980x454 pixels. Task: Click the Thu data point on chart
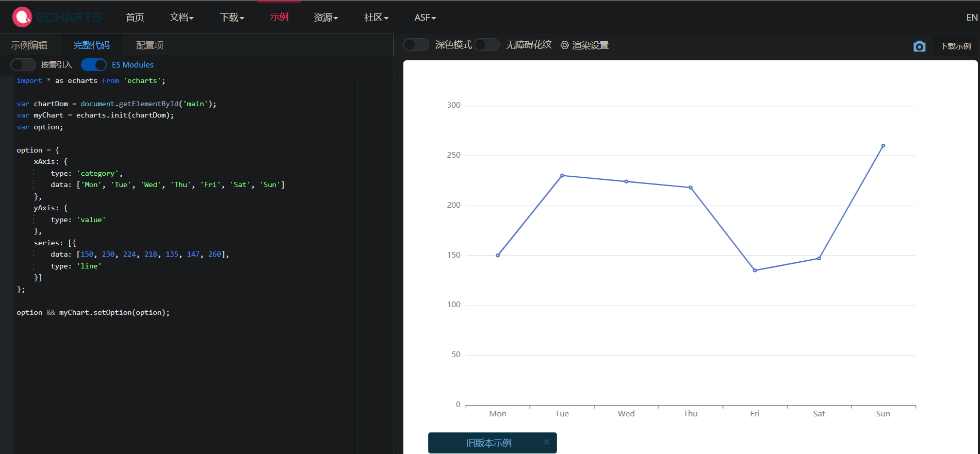pyautogui.click(x=691, y=188)
